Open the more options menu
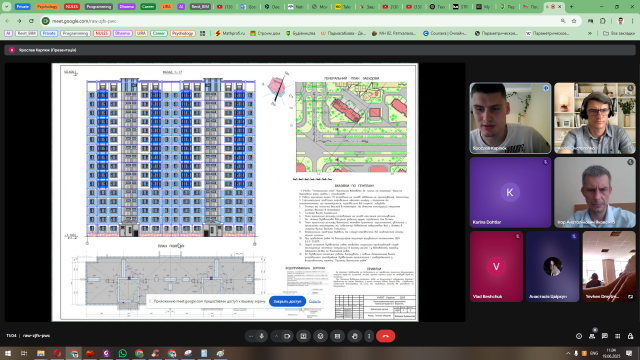Screen dimensions: 640x360 pyautogui.click(x=369, y=336)
